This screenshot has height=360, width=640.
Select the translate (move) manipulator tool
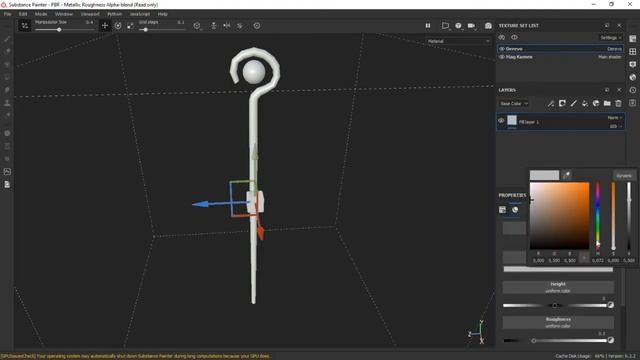tap(105, 26)
